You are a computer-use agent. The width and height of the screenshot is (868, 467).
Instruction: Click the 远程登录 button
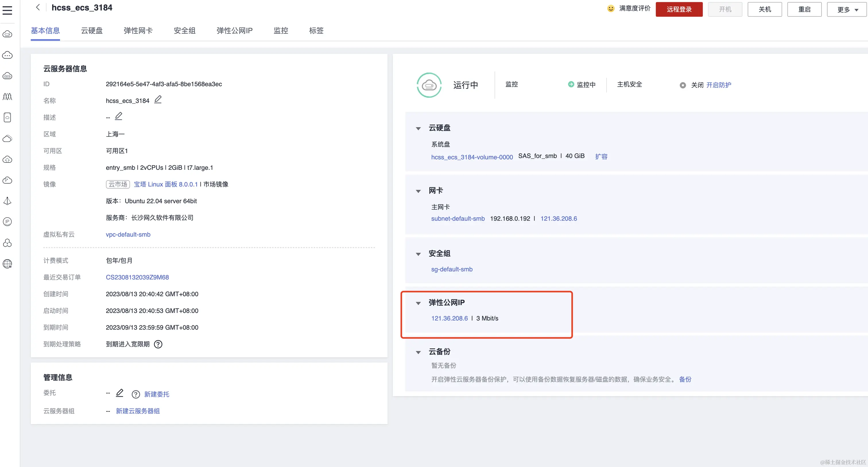tap(679, 9)
